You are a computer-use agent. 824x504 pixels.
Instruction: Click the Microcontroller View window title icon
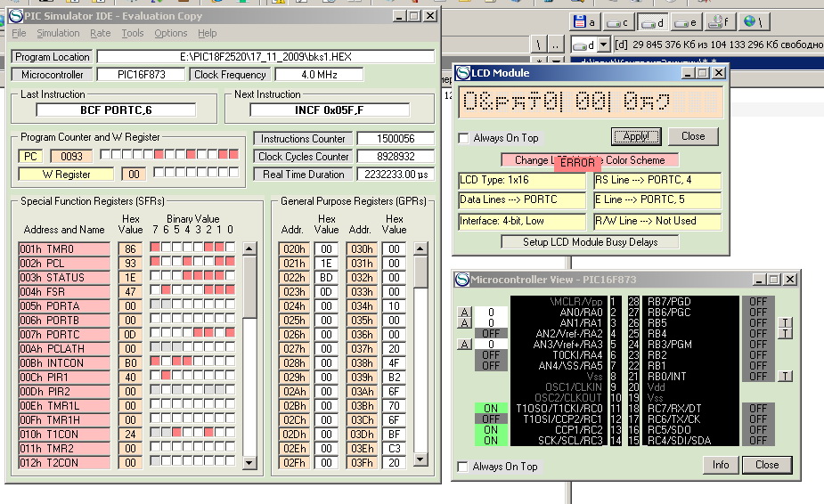pyautogui.click(x=462, y=280)
